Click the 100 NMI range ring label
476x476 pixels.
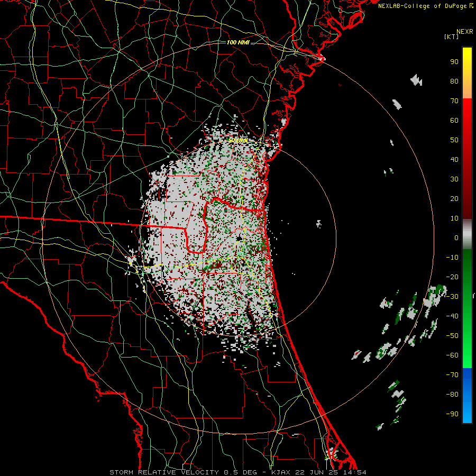(x=238, y=42)
